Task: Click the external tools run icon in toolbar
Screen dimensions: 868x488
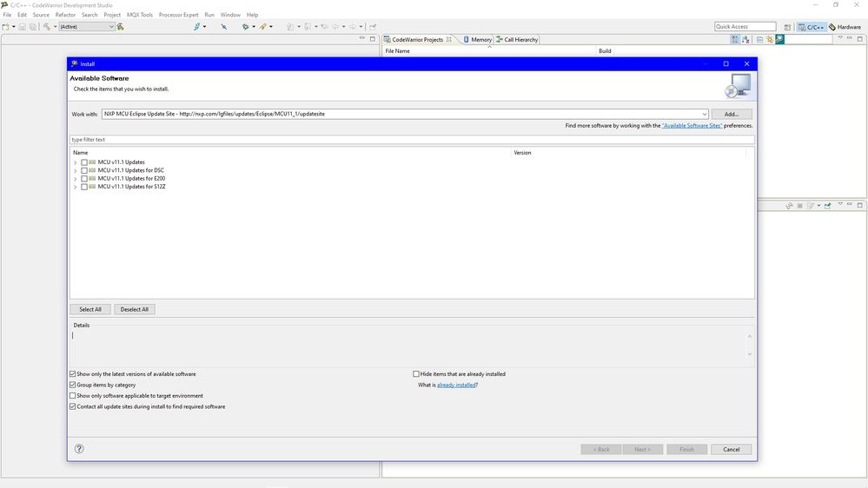Action: 263,27
